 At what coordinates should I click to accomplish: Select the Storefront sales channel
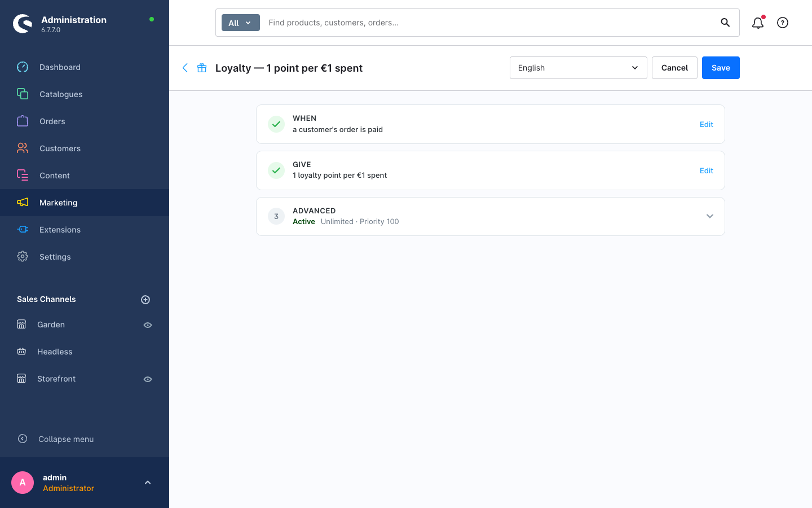56,379
